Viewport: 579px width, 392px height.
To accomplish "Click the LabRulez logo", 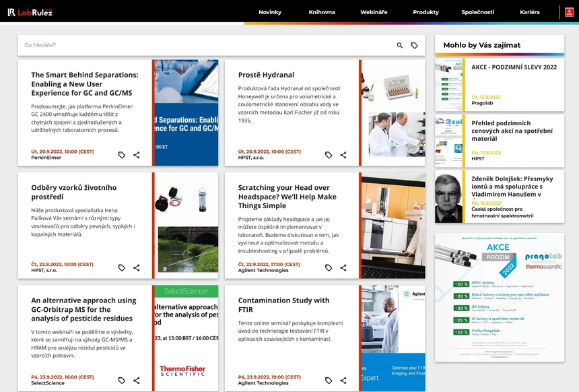I will (30, 11).
